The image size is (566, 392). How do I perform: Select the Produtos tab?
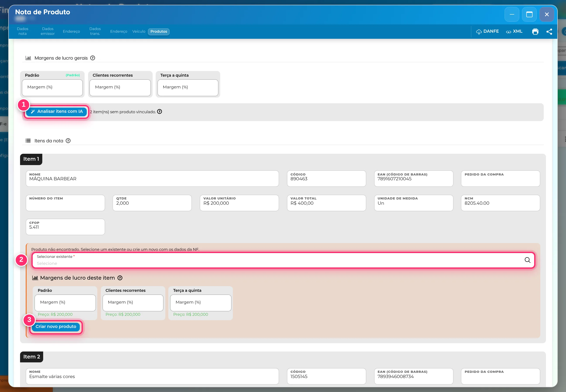click(x=159, y=31)
